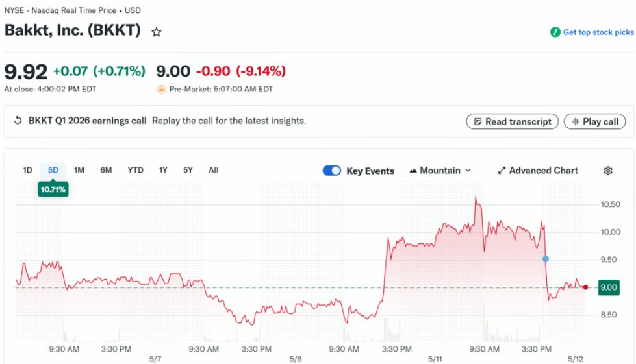Click the -0.90 (-9.14%) pre-market change
The image size is (636, 364).
tap(241, 71)
